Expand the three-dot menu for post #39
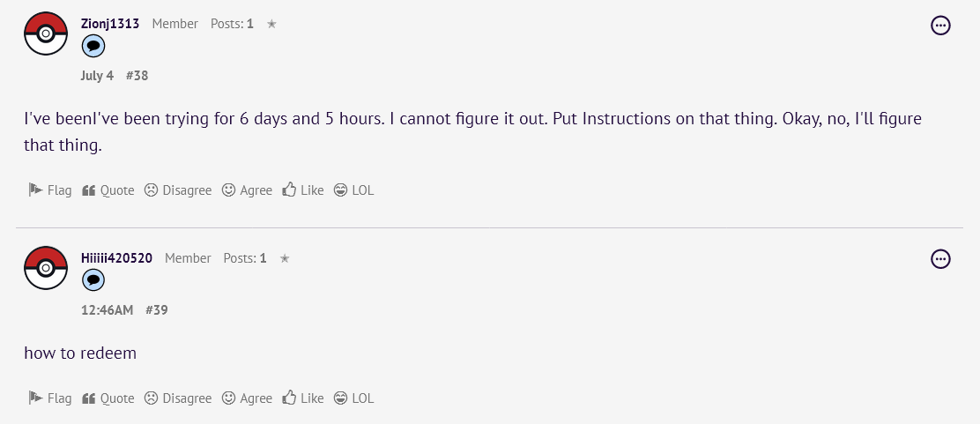Viewport: 980px width, 424px height. (941, 259)
